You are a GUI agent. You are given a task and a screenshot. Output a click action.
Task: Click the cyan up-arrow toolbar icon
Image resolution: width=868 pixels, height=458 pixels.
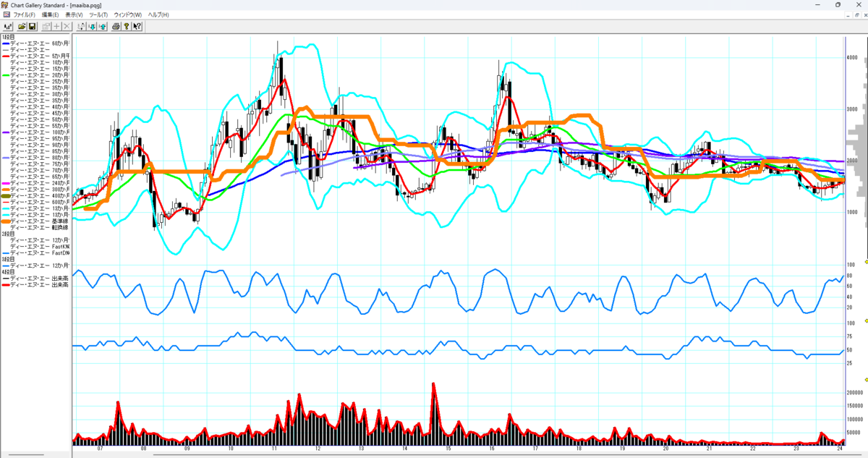[102, 26]
